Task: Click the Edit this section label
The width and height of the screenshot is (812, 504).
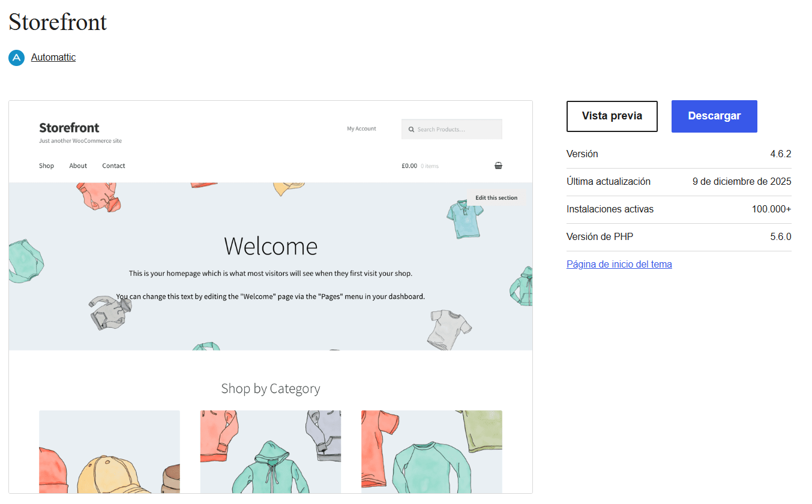Action: pyautogui.click(x=496, y=198)
